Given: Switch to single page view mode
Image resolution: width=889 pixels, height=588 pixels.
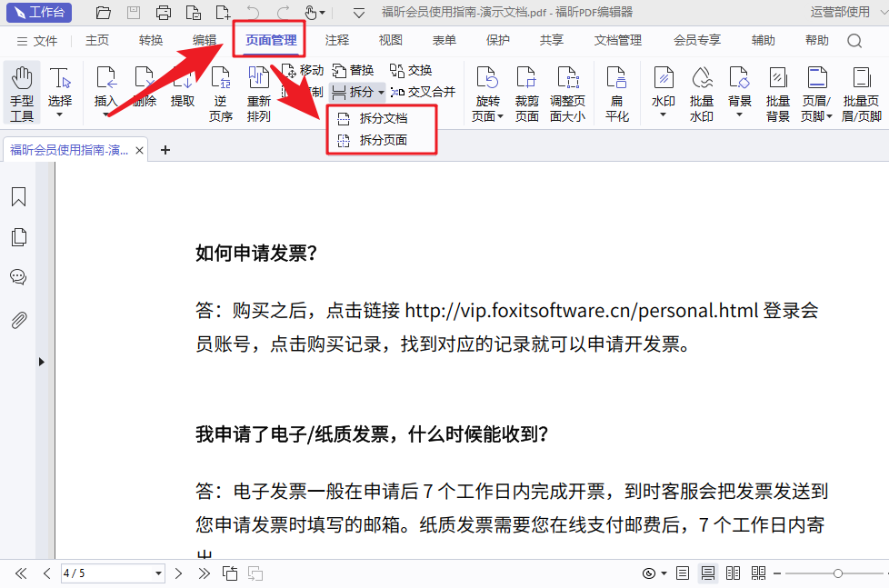Looking at the screenshot, I should coord(683,573).
